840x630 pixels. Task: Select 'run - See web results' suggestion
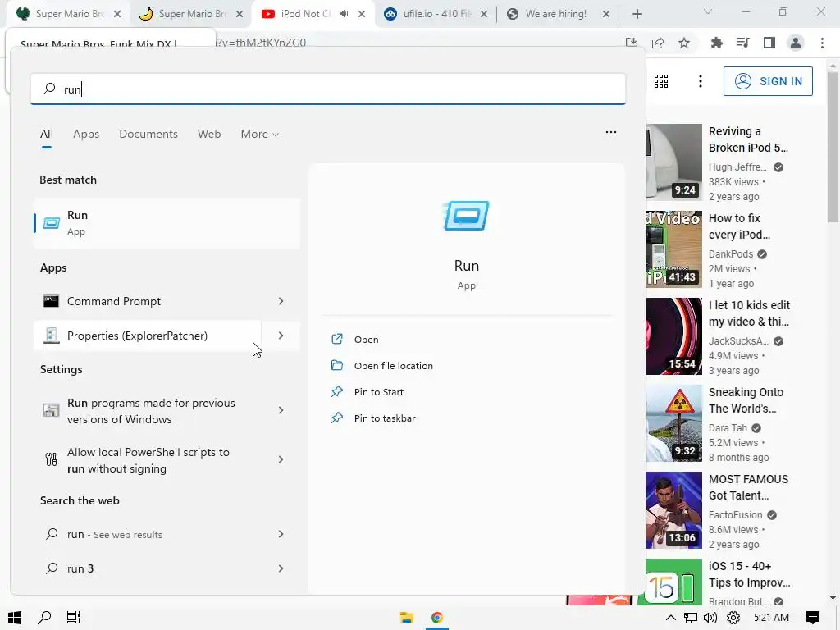tap(167, 534)
